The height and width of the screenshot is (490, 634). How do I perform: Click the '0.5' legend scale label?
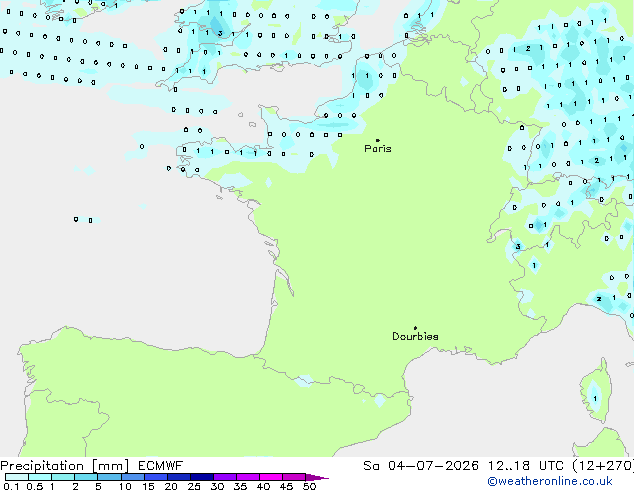click(35, 486)
